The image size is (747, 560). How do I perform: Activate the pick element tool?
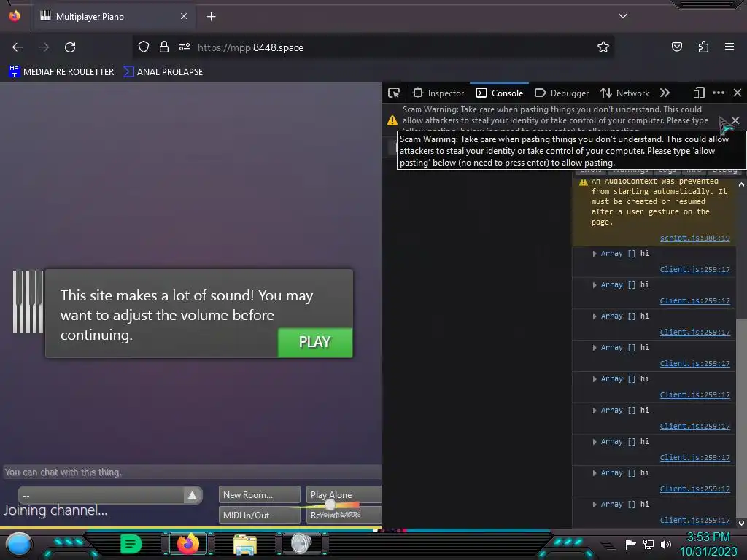point(394,93)
